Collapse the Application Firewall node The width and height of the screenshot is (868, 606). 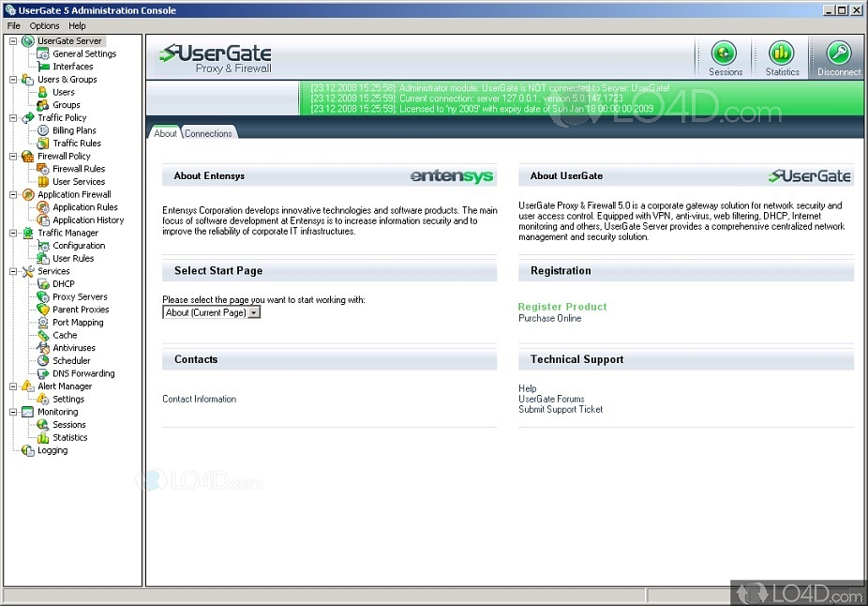13,194
